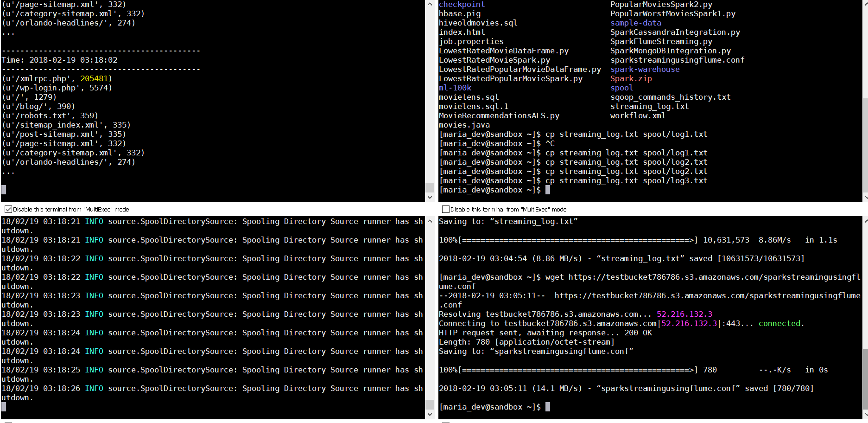Viewport: 868px width, 423px height.
Task: Click the 'index.html' file name
Action: click(x=462, y=32)
